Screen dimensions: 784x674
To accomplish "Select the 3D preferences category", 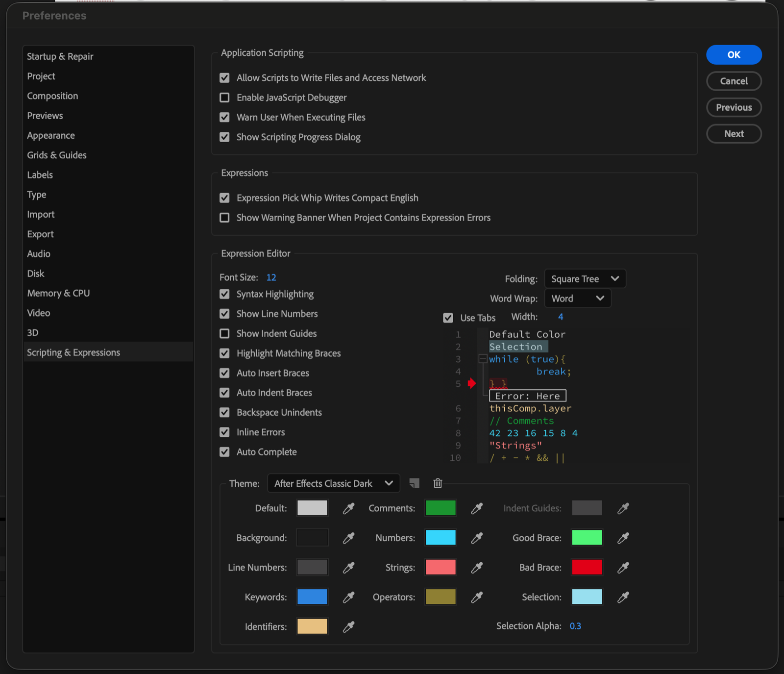I will (108, 333).
